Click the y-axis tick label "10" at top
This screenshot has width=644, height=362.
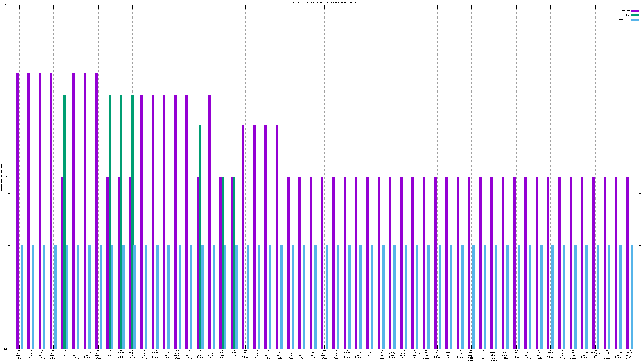(6, 5)
